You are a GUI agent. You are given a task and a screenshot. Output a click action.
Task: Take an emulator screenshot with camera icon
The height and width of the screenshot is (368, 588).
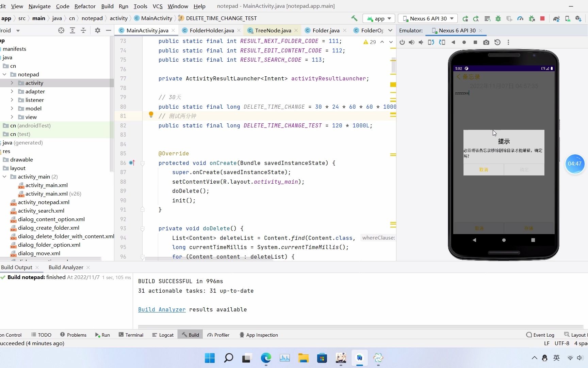pyautogui.click(x=486, y=42)
